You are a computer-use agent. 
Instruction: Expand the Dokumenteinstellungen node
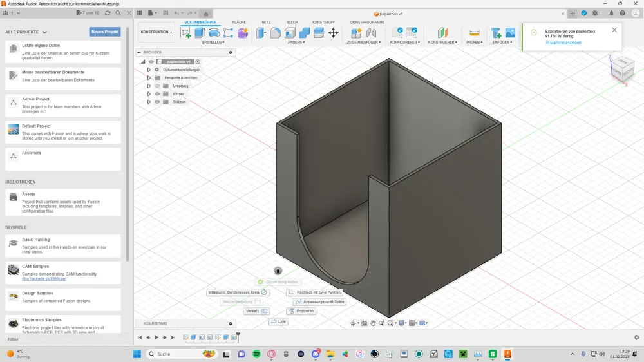click(149, 70)
